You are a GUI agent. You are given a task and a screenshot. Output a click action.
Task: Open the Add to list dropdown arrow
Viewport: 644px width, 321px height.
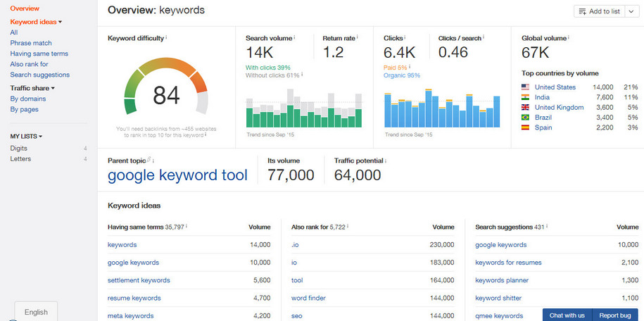coord(631,11)
